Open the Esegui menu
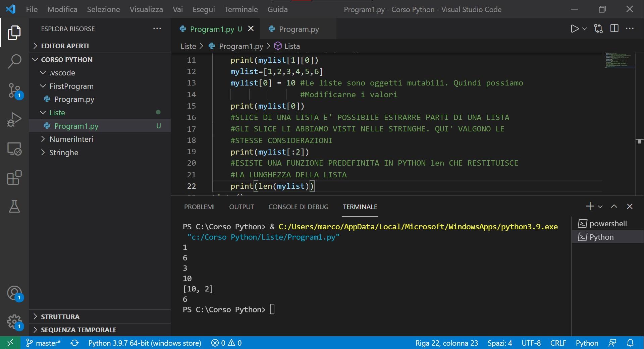Screen dimensions: 644x349 204,9
